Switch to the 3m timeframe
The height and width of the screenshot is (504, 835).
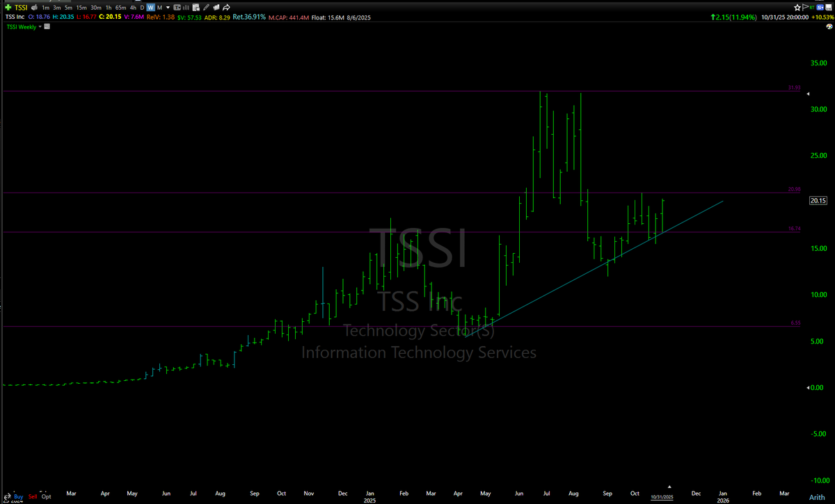tap(57, 8)
